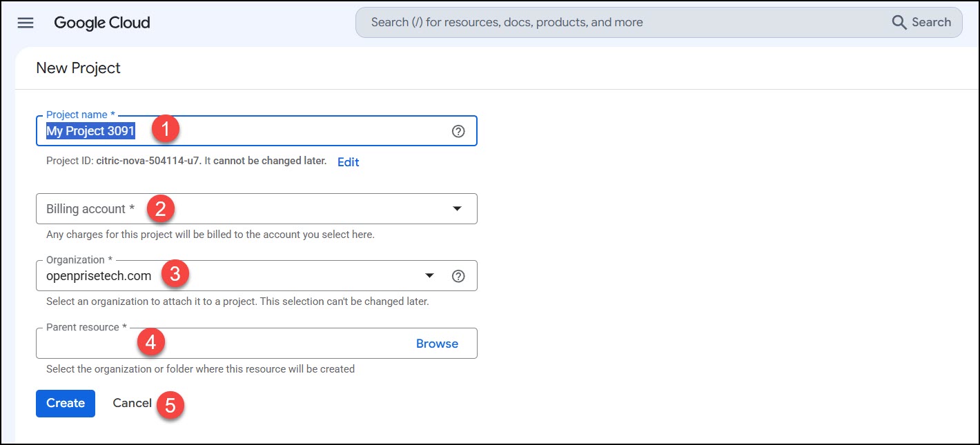
Task: Click the Search button with magnifier
Action: [921, 22]
